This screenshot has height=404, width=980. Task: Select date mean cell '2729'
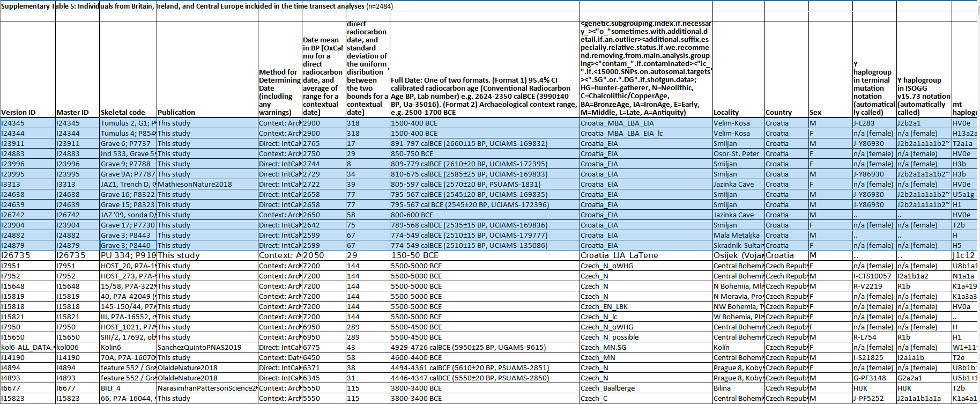click(x=324, y=174)
